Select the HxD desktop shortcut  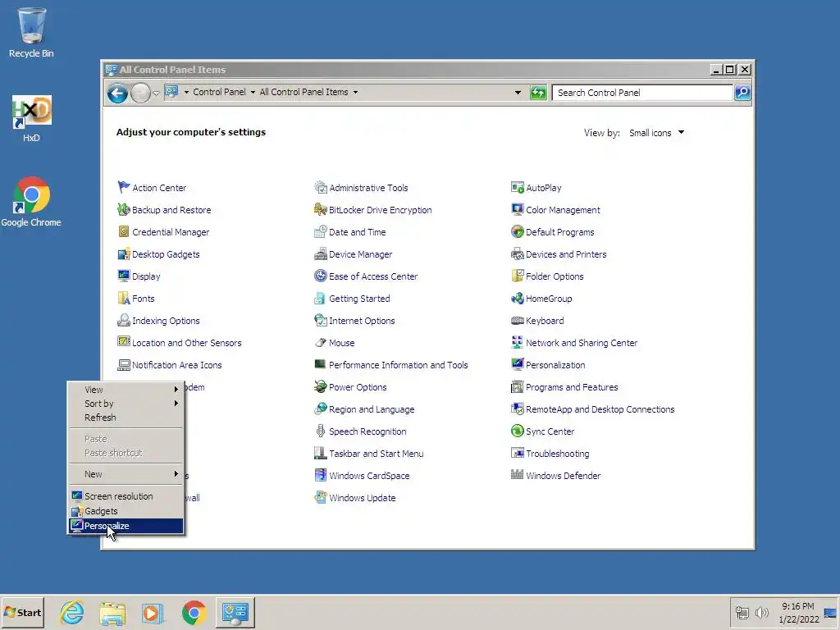(x=31, y=119)
